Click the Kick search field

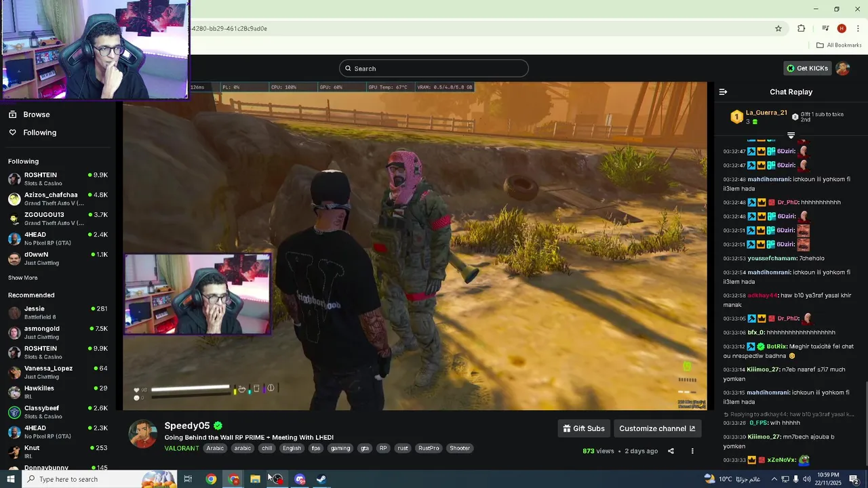pos(434,68)
